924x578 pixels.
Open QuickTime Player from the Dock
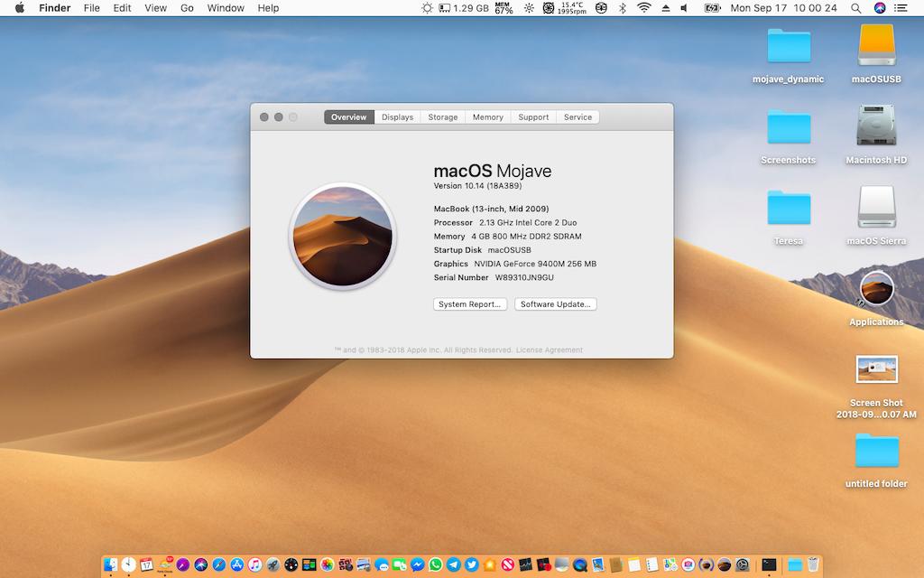click(x=580, y=565)
